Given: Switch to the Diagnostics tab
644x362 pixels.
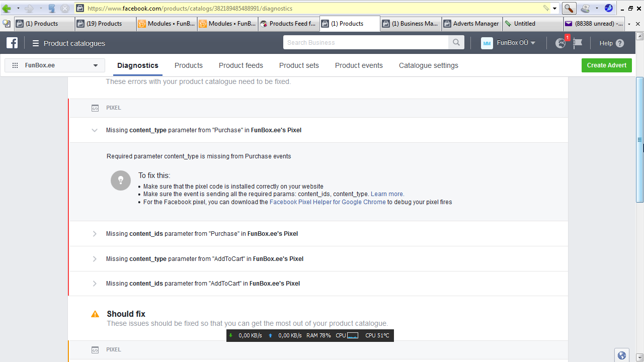Looking at the screenshot, I should 138,65.
